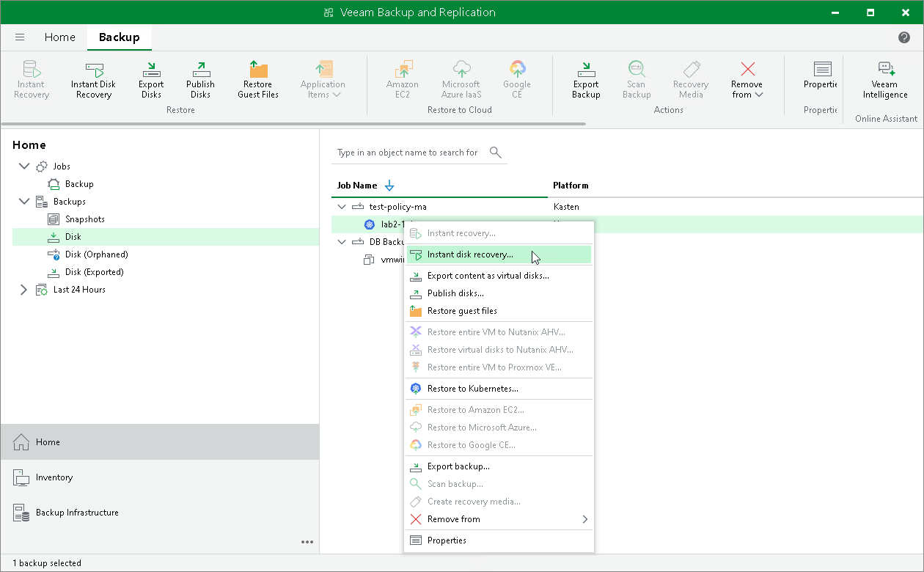Image resolution: width=924 pixels, height=572 pixels.
Task: Open Instant Disk Recovery from ribbon
Action: click(93, 79)
